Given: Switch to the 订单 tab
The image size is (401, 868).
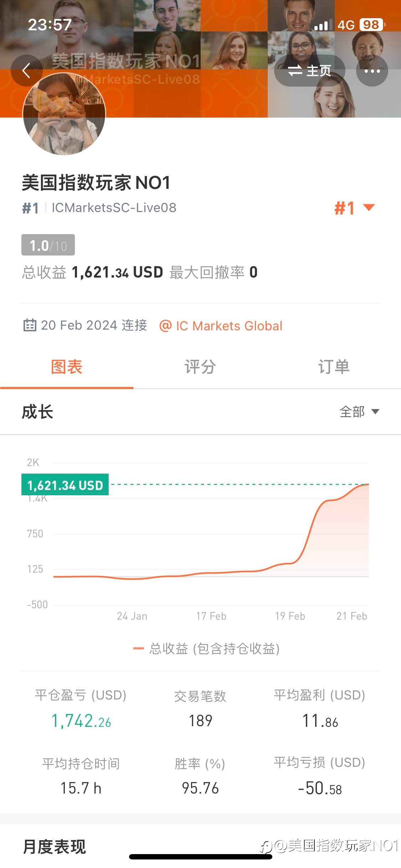Looking at the screenshot, I should tap(334, 367).
